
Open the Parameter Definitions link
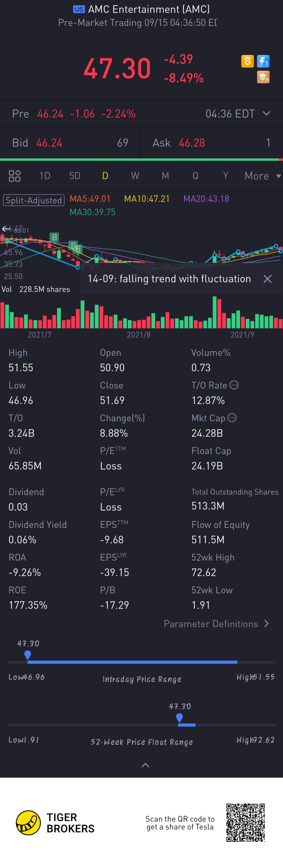pos(211,624)
